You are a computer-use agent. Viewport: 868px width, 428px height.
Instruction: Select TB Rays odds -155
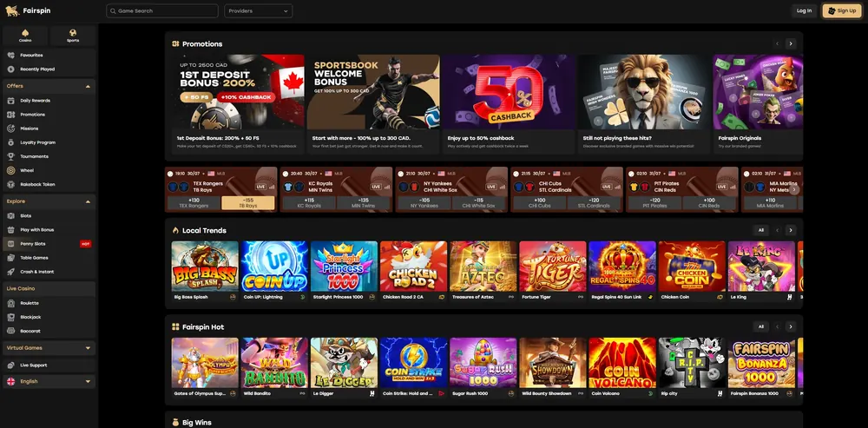248,202
